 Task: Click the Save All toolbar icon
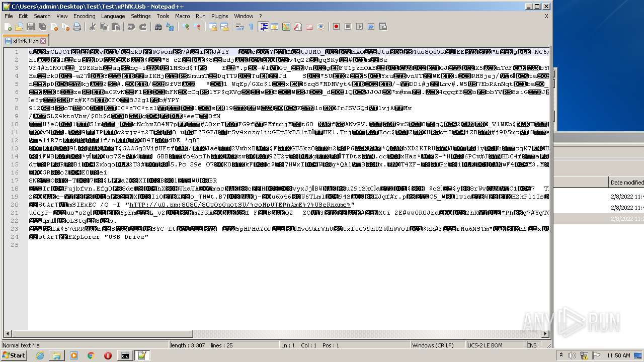point(42,27)
